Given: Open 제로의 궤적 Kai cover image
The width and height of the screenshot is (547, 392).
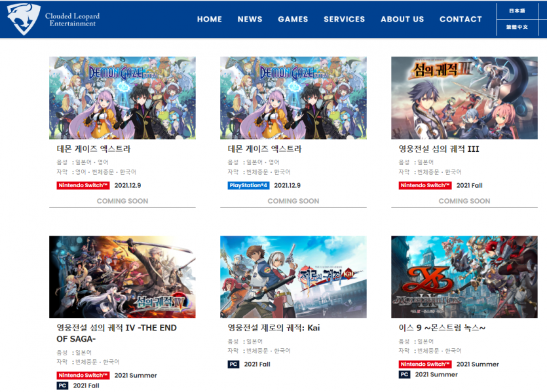Looking at the screenshot, I should pos(293,277).
